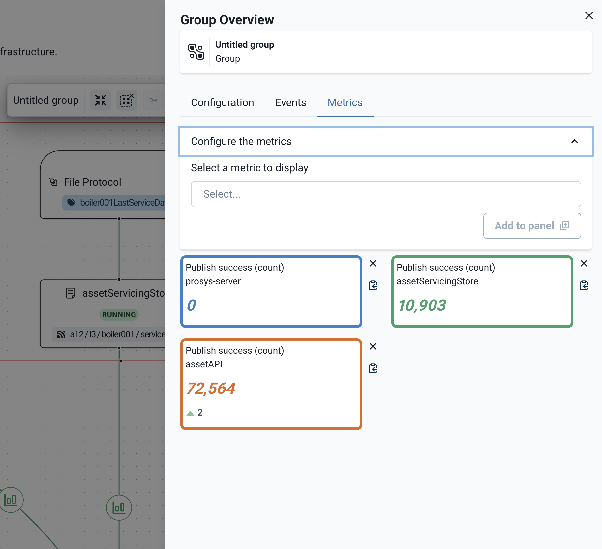Select the Metrics tab
This screenshot has width=602, height=549.
click(x=345, y=103)
